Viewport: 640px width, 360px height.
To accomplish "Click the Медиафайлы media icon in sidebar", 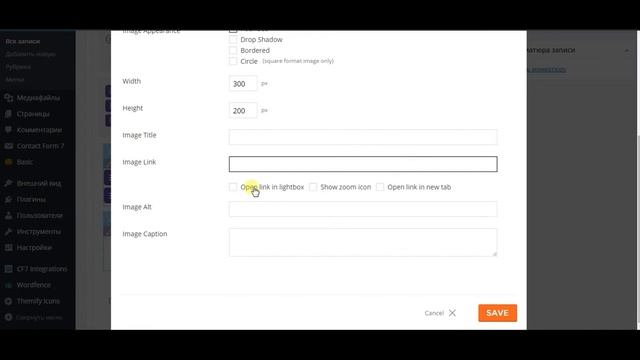I will (x=8, y=98).
